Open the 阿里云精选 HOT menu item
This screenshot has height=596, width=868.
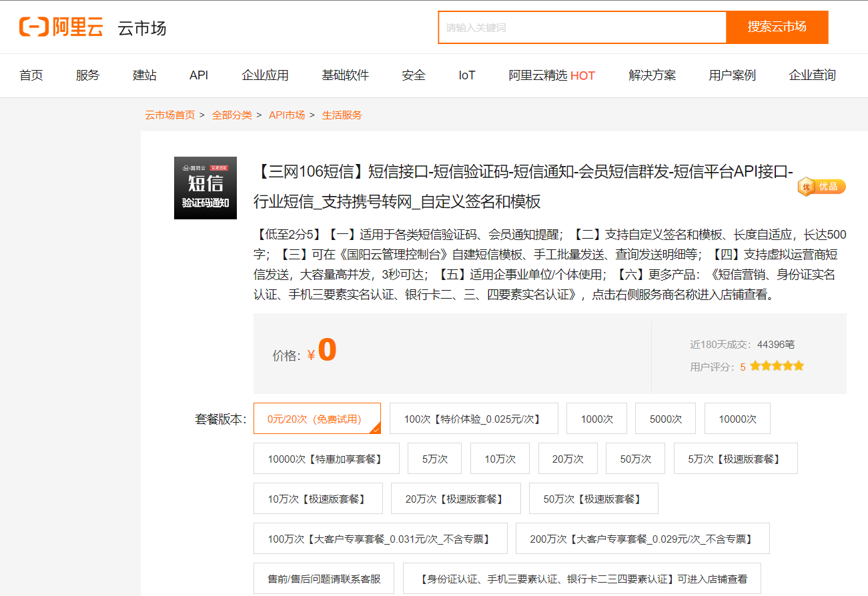pyautogui.click(x=552, y=75)
